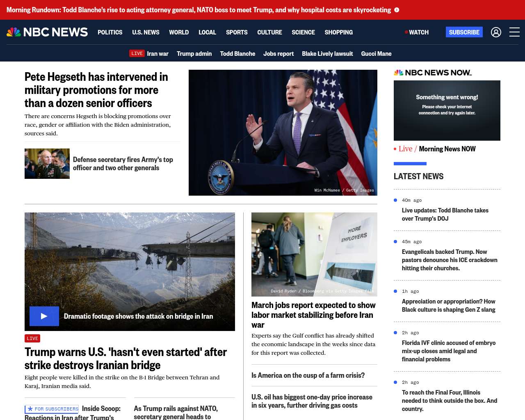The height and width of the screenshot is (420, 525).
Task: Read the Pete Hegseth military promotions headline
Action: pyautogui.click(x=96, y=90)
